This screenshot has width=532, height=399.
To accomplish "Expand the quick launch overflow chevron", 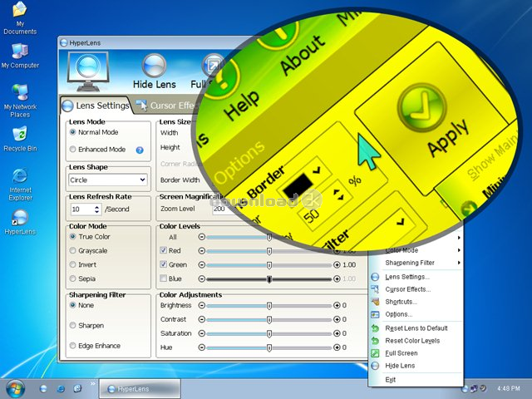I will 92,384.
